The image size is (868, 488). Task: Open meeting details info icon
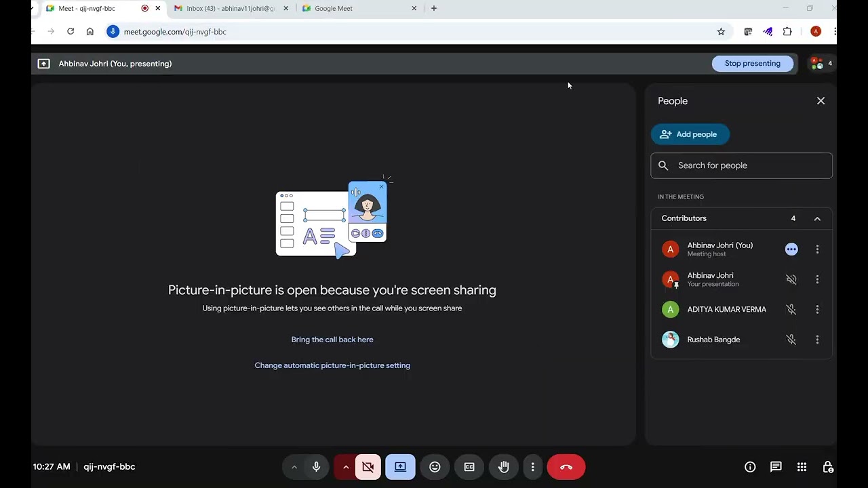click(x=750, y=467)
